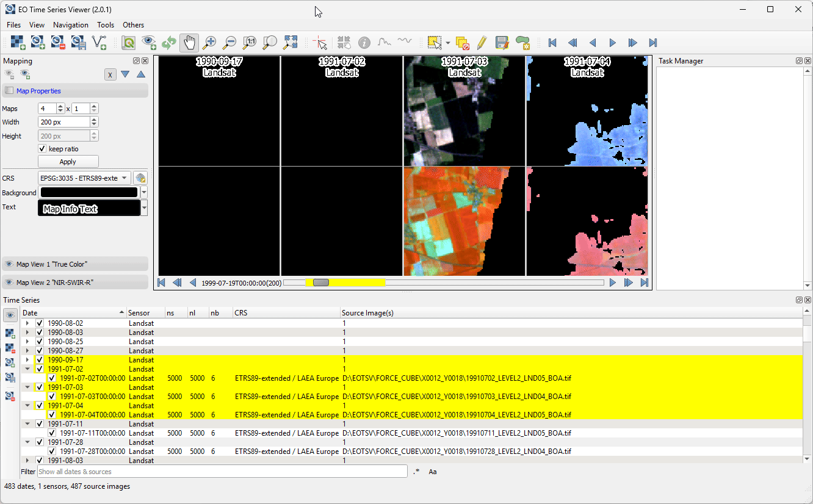Click the save edits floppy icon
This screenshot has height=504, width=813.
[x=502, y=42]
